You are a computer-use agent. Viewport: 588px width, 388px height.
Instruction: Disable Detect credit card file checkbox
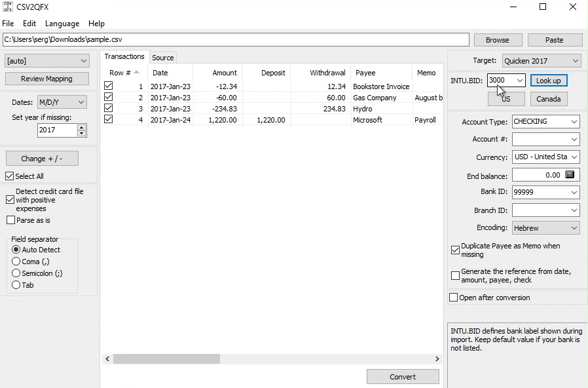tap(10, 200)
